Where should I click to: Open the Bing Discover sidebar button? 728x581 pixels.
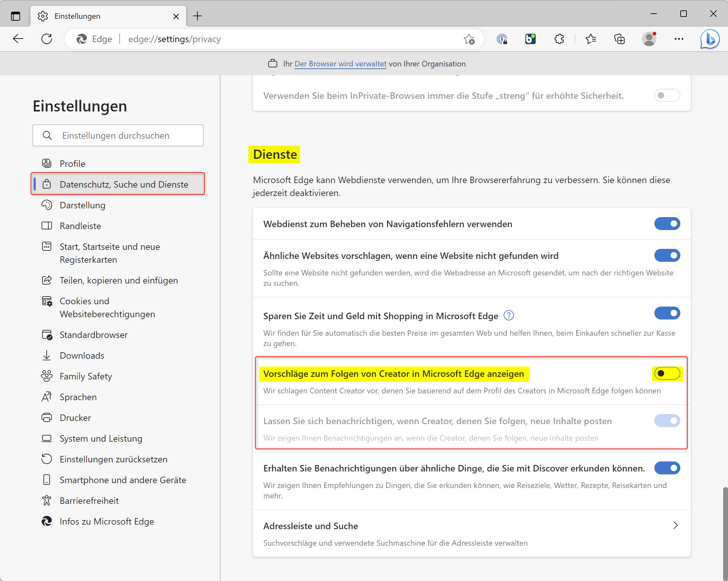click(x=710, y=39)
